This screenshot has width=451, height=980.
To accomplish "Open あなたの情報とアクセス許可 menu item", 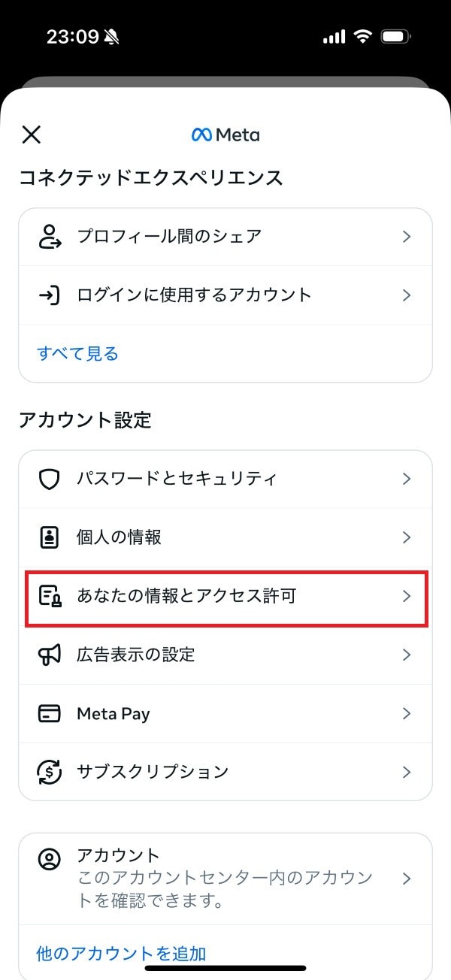I will pyautogui.click(x=187, y=597).
